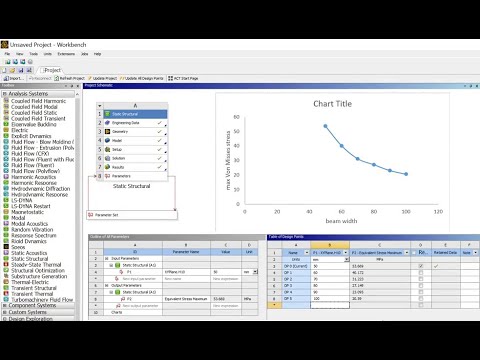
Task: Click the Speos system icon
Action: click(6, 247)
